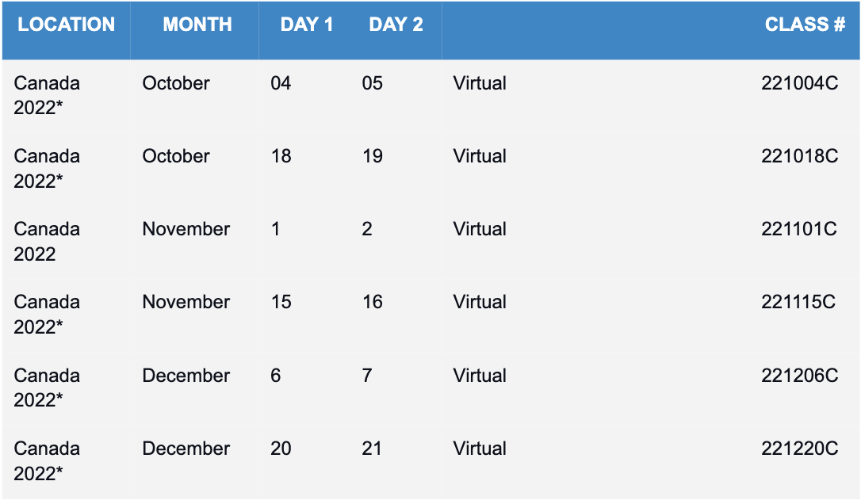Select class number 221206C
The width and height of the screenshot is (861, 504).
(x=799, y=376)
